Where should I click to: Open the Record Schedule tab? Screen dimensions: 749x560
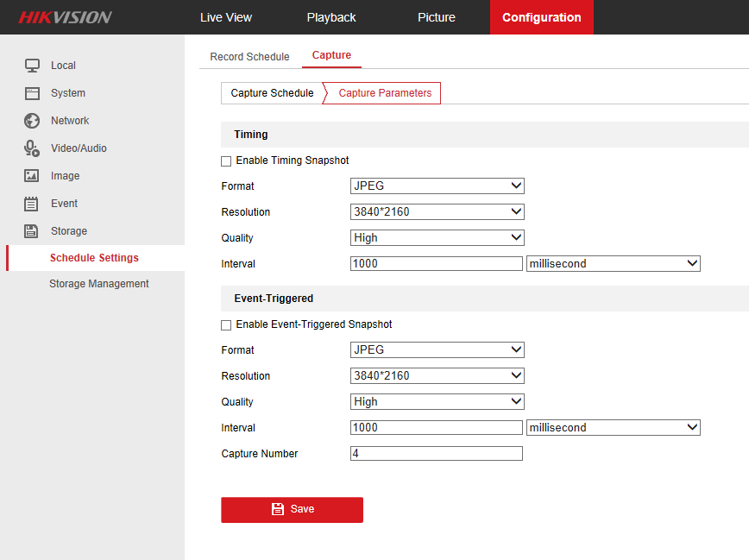point(249,57)
